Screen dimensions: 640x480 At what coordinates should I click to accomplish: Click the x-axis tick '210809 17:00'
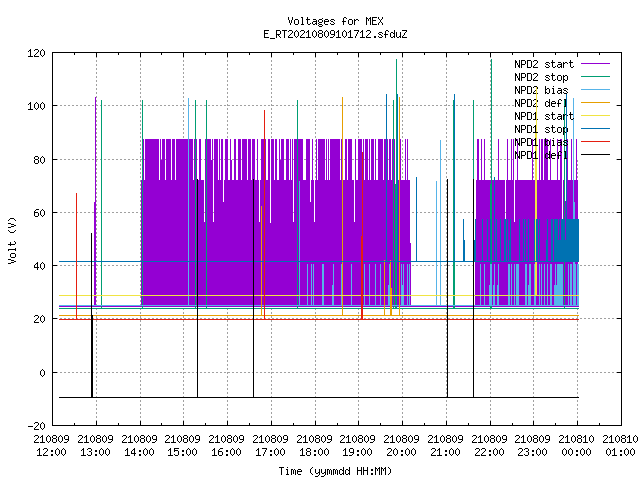pyautogui.click(x=271, y=446)
